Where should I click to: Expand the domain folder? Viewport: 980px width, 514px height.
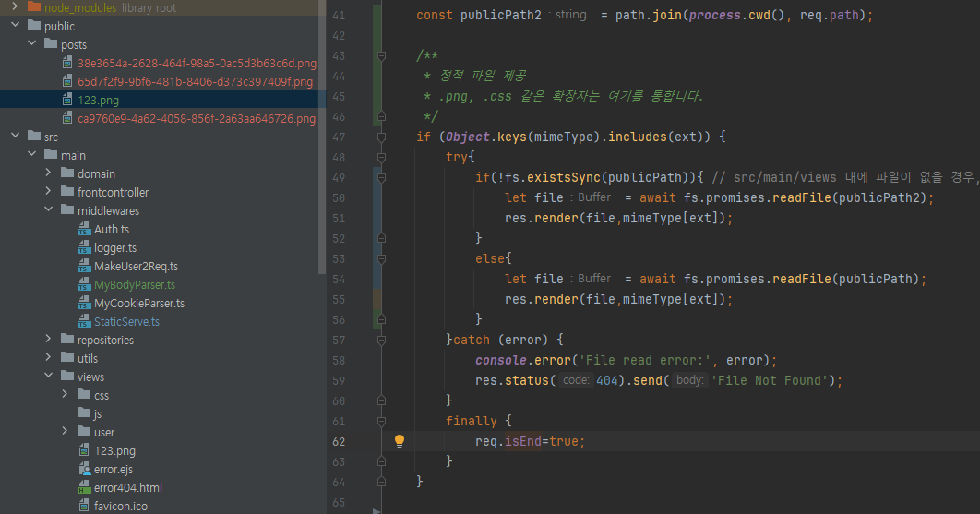[48, 173]
